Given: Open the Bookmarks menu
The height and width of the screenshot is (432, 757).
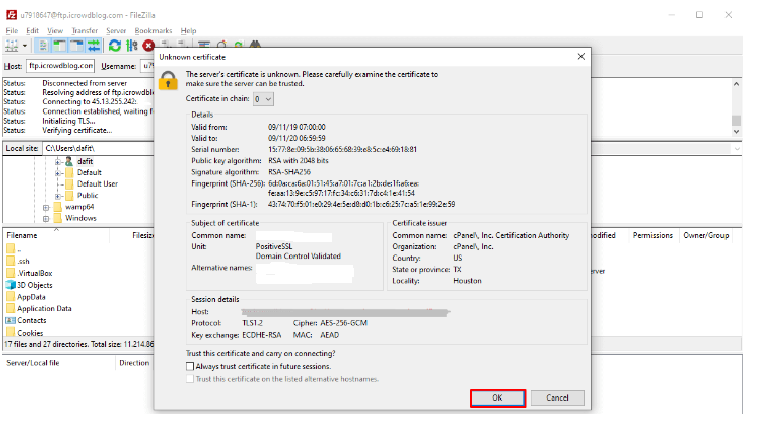Looking at the screenshot, I should tap(153, 30).
